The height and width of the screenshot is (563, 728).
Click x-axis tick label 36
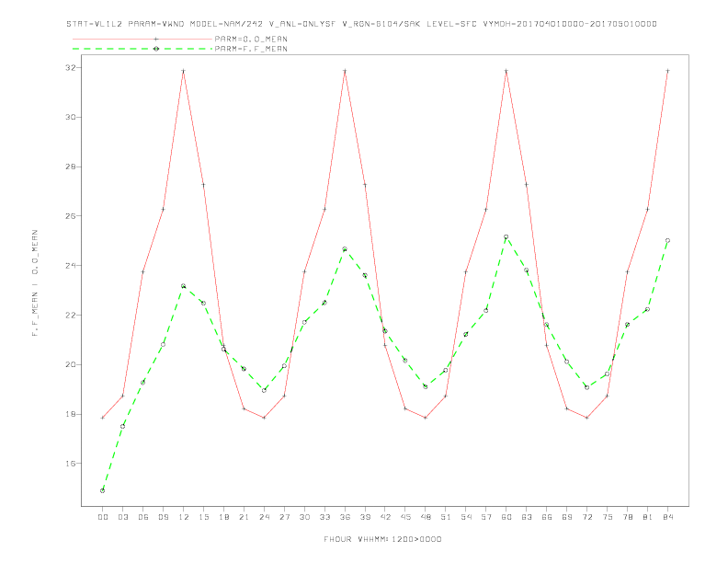click(x=345, y=517)
